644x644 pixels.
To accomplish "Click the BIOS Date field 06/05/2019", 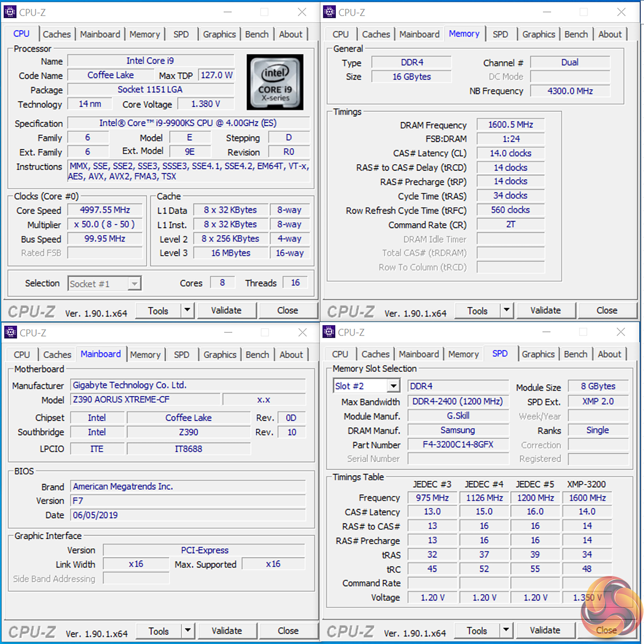I will pyautogui.click(x=188, y=515).
